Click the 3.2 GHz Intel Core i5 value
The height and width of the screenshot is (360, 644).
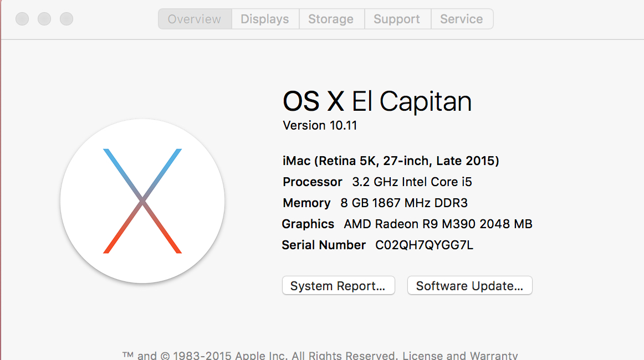tap(412, 182)
